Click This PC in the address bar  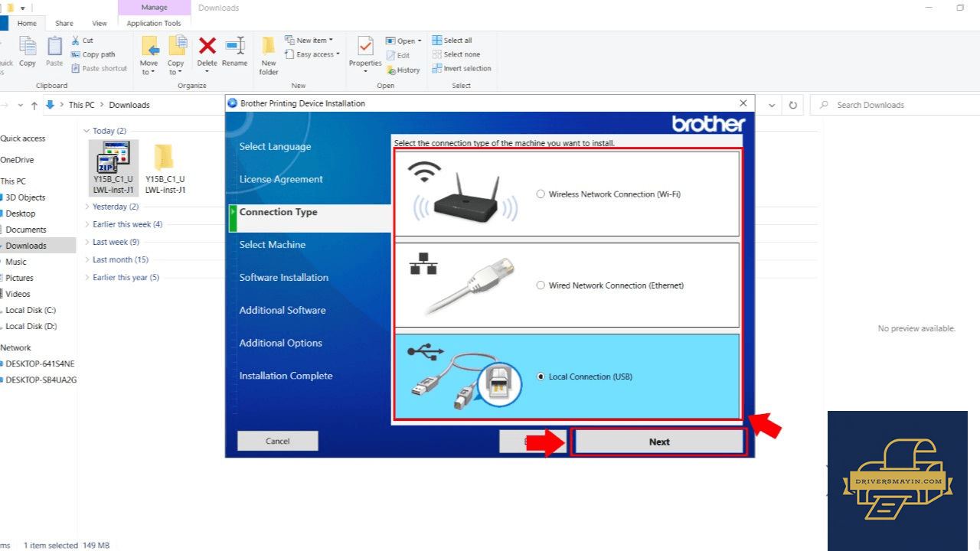(81, 105)
